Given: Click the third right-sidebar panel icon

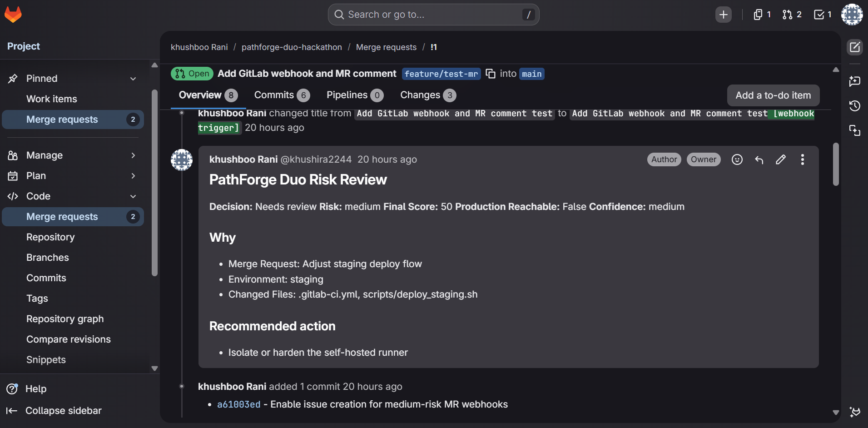Looking at the screenshot, I should (855, 131).
